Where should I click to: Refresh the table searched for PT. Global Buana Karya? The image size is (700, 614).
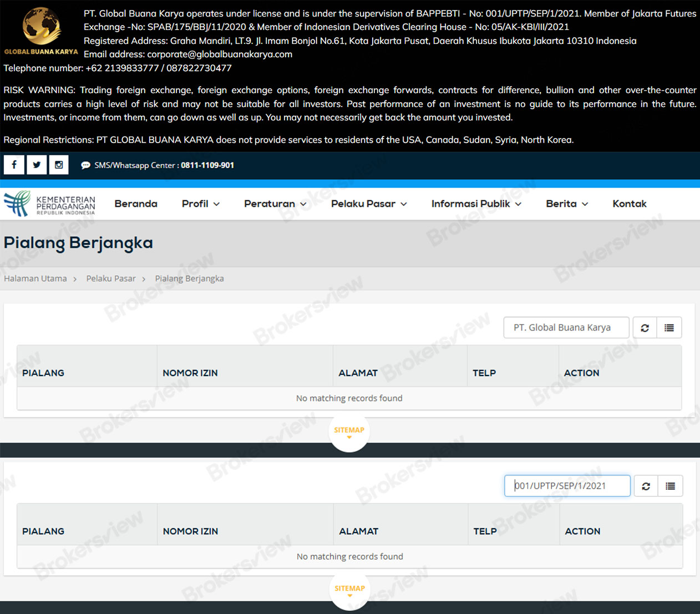(645, 328)
